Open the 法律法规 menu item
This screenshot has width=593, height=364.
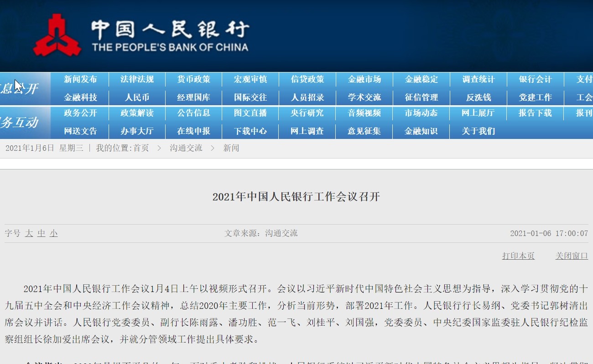coord(137,79)
